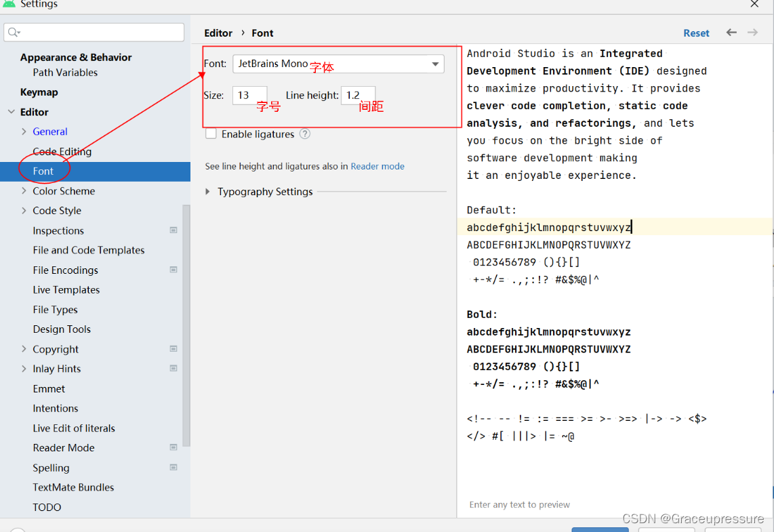
Task: Go forward with the right arrow icon
Action: [752, 33]
